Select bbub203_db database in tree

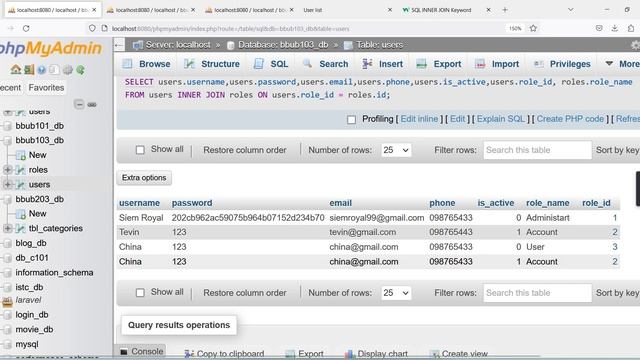point(40,199)
